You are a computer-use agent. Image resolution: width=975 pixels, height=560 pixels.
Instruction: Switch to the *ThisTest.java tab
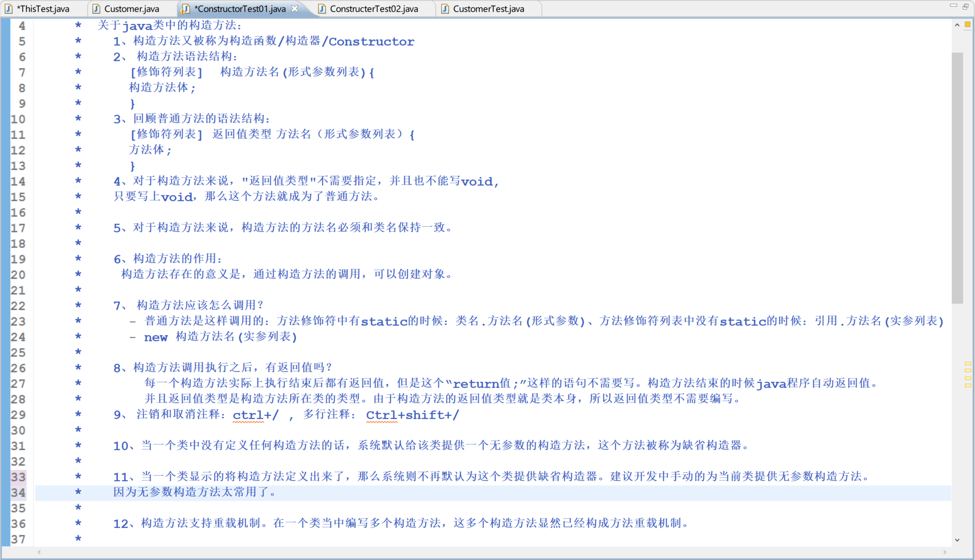tap(42, 9)
